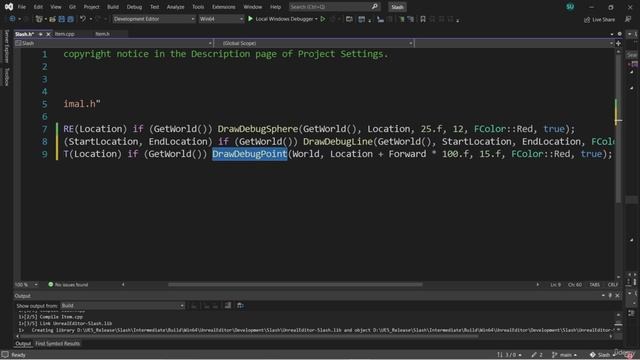The width and height of the screenshot is (640, 360).
Task: Click the Ln 9 status indicator
Action: (556, 285)
